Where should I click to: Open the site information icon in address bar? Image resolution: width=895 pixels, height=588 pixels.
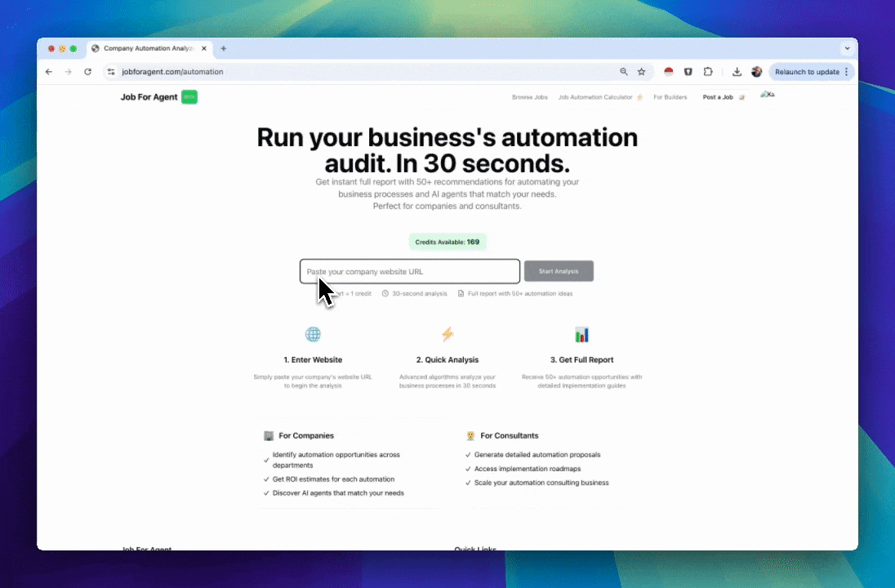point(111,72)
